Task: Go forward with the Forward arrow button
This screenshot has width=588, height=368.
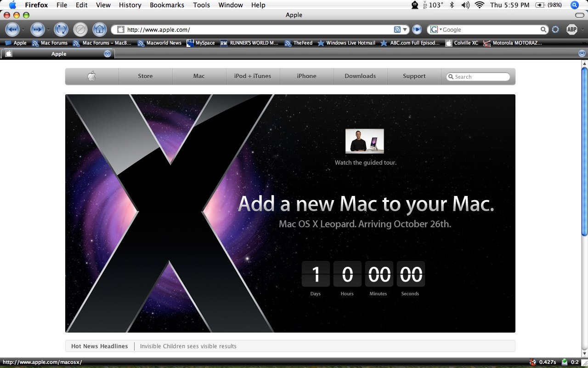Action: pyautogui.click(x=37, y=29)
